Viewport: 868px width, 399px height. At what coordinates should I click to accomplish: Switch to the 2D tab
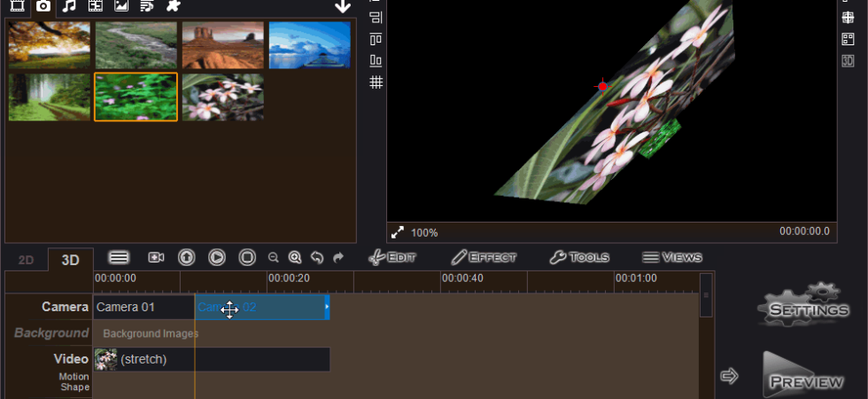[x=26, y=261]
